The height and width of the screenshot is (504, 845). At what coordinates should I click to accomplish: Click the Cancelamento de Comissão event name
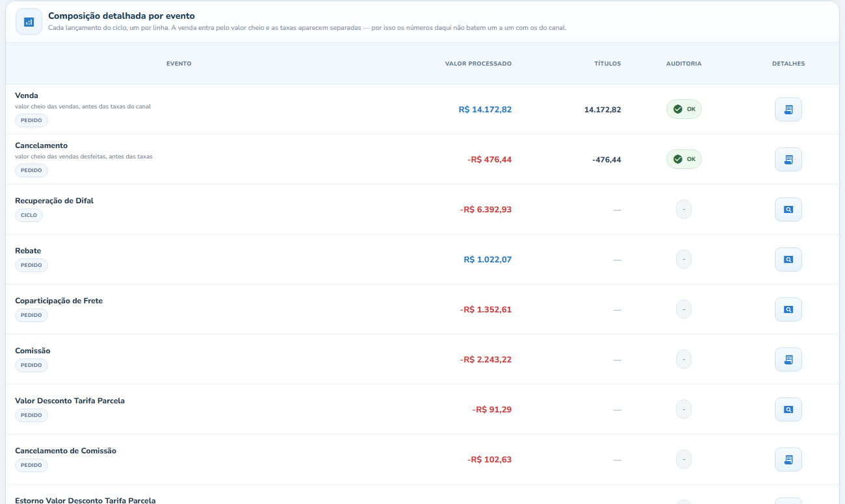(x=66, y=451)
